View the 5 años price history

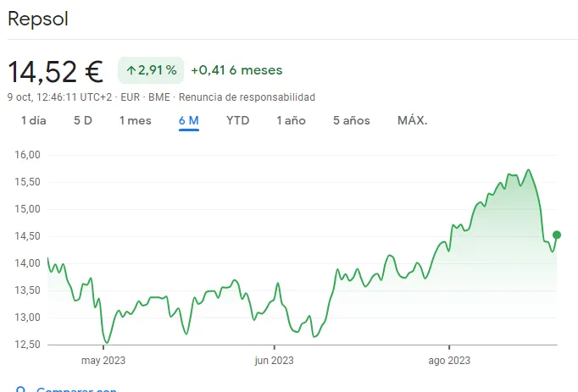click(x=352, y=120)
